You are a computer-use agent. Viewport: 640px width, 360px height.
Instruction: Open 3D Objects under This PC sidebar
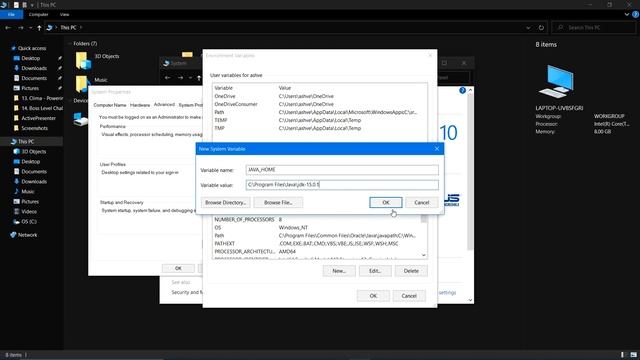click(x=33, y=152)
